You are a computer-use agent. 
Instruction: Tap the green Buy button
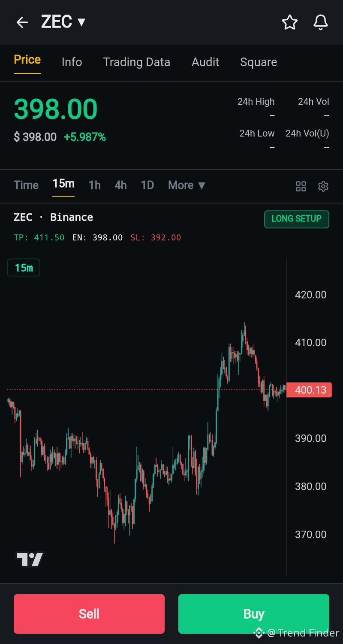click(x=254, y=614)
